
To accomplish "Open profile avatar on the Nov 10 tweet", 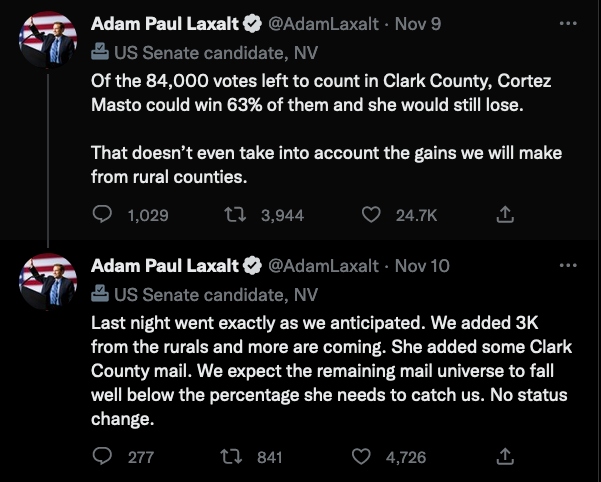I will [49, 287].
